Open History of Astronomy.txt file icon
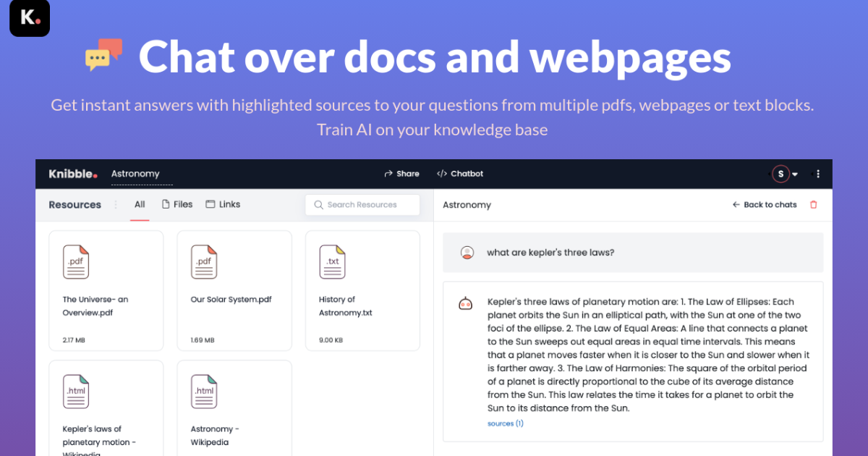 [x=332, y=262]
